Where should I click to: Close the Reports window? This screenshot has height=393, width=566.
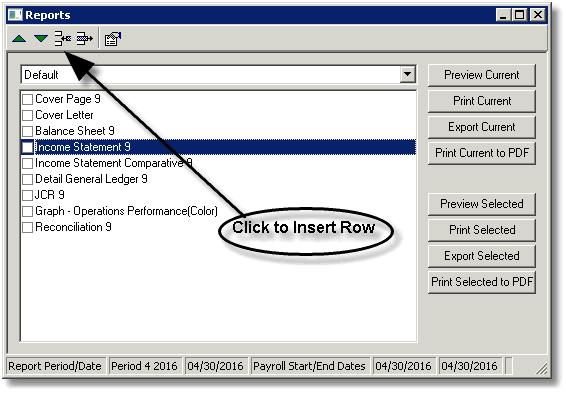538,15
